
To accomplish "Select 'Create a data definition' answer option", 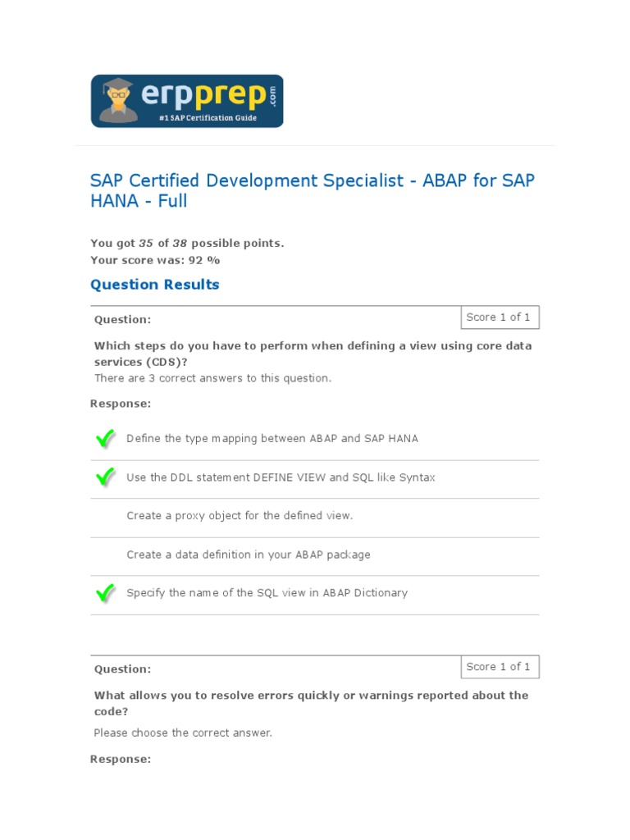I will click(x=248, y=555).
